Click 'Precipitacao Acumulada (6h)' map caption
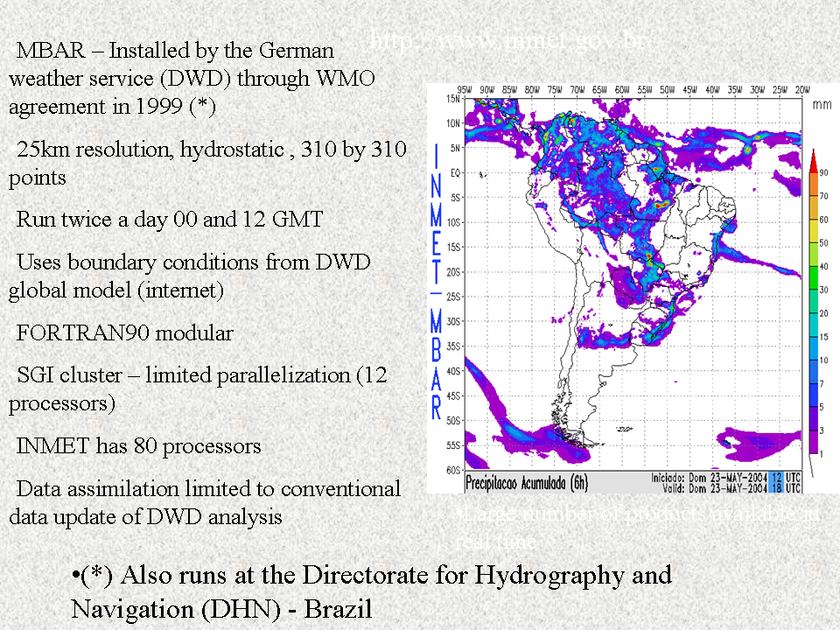This screenshot has width=840, height=630. 527,483
